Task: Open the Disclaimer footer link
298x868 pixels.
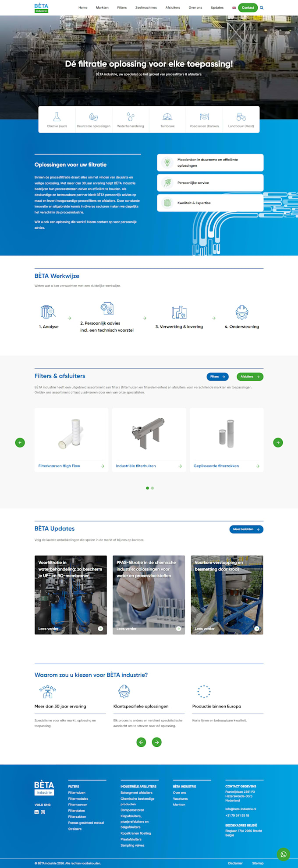Action: point(235,863)
